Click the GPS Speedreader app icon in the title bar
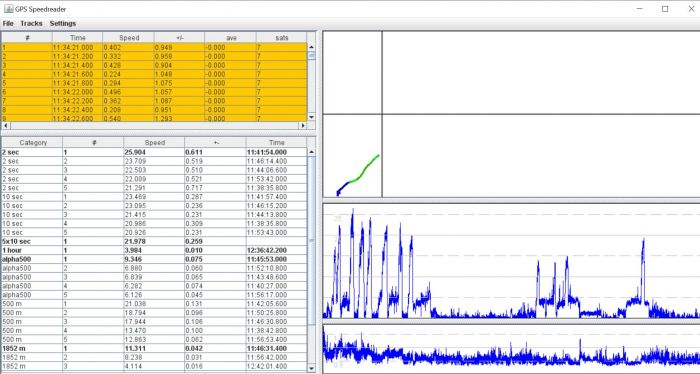 (x=8, y=8)
